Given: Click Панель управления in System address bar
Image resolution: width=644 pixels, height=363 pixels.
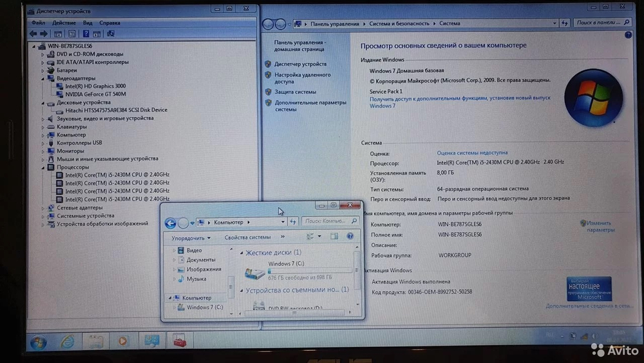Looking at the screenshot, I should (x=334, y=24).
